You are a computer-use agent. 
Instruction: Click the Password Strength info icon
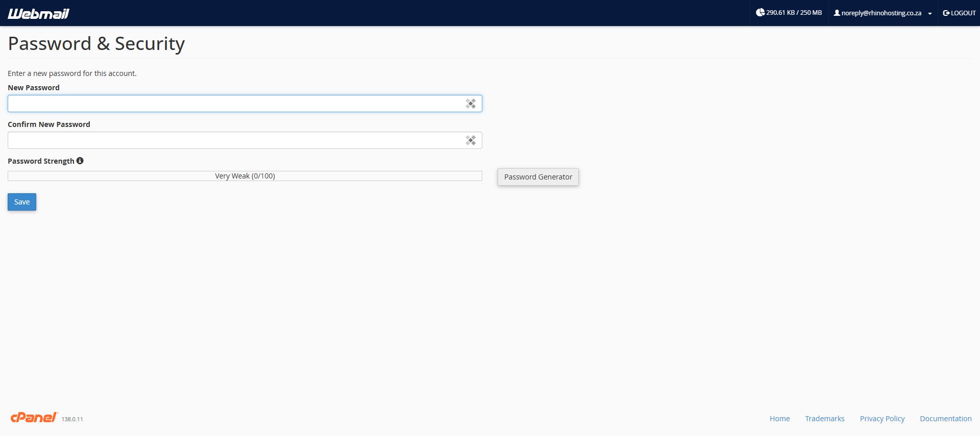tap(80, 161)
